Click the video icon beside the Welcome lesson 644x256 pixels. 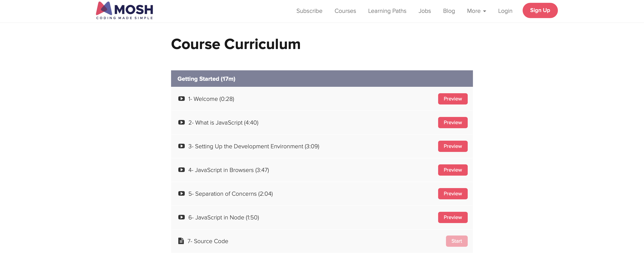click(181, 99)
